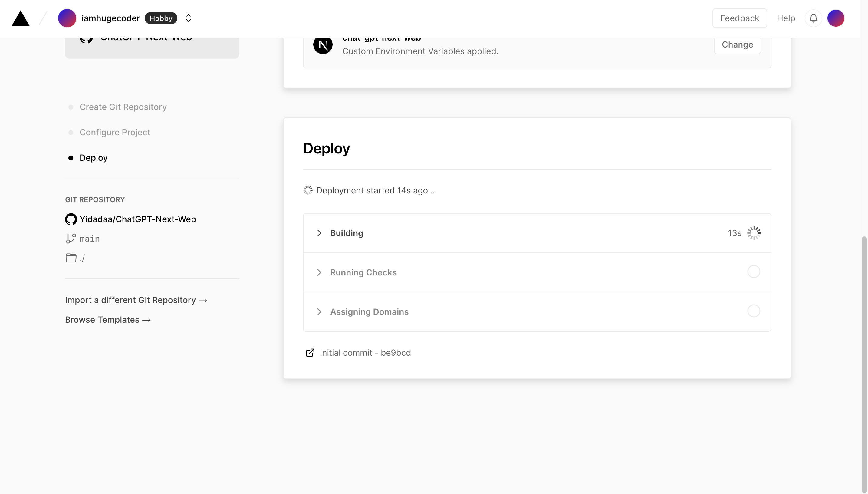Viewport: 868px width, 494px height.
Task: Open Help in the top bar
Action: click(x=786, y=18)
